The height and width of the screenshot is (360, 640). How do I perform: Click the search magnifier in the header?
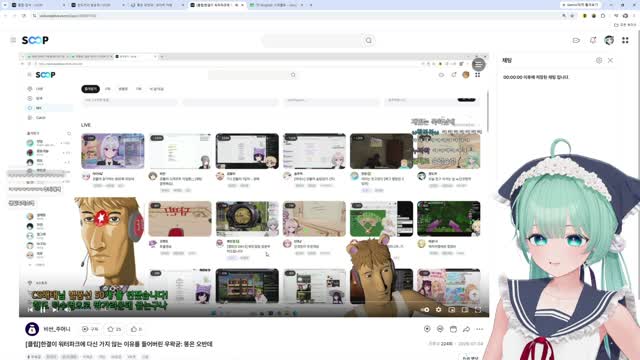point(369,40)
